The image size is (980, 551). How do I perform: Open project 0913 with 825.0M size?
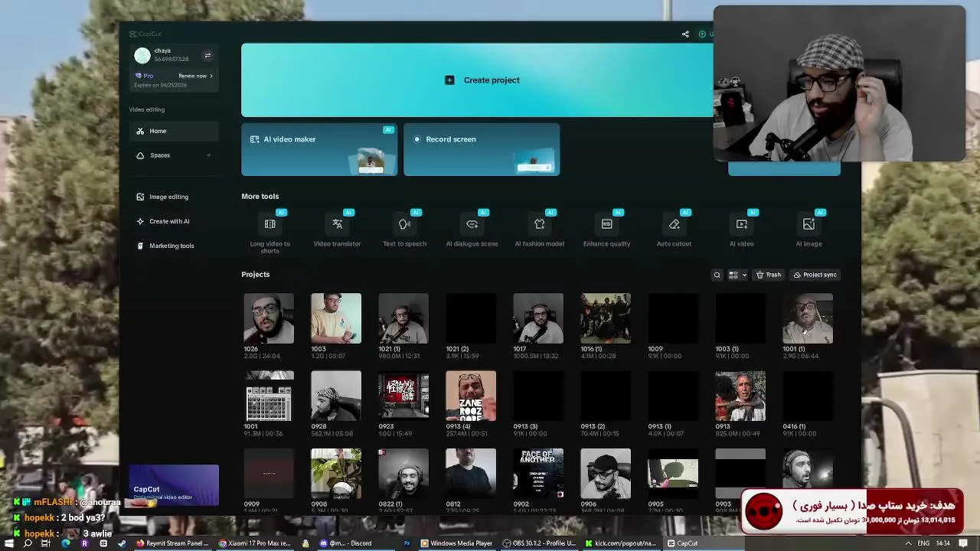[x=740, y=396]
